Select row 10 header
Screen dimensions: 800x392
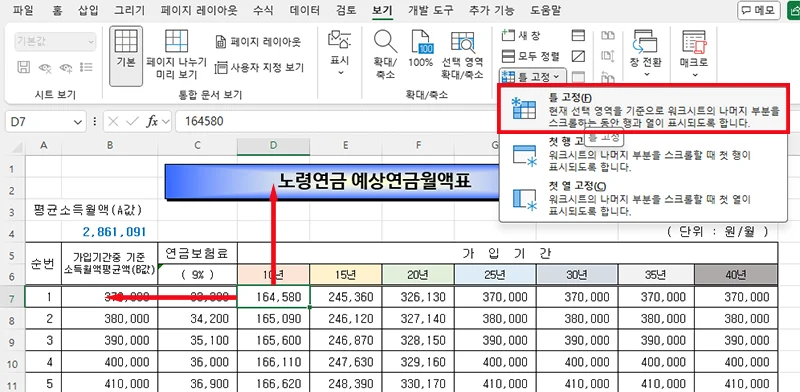[x=13, y=362]
